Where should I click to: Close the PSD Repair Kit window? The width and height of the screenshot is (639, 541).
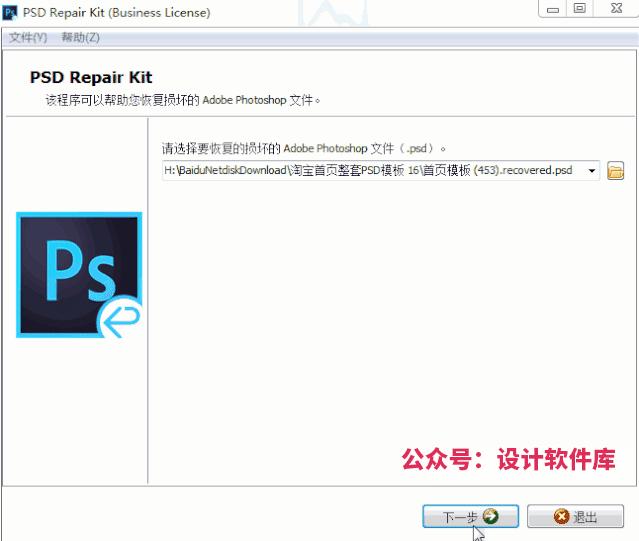click(x=616, y=9)
